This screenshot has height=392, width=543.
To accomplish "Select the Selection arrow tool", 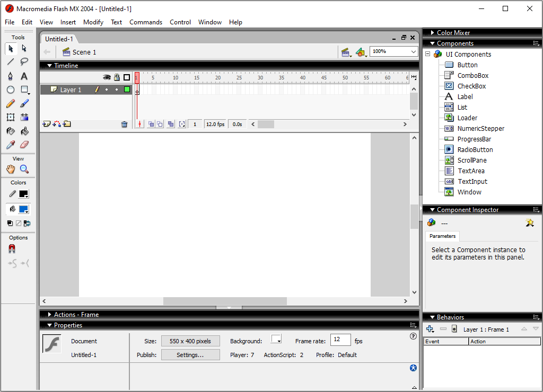I will (x=11, y=48).
